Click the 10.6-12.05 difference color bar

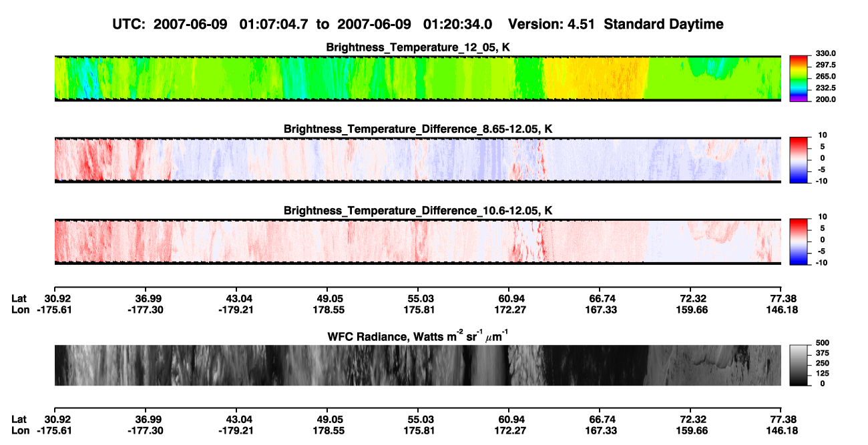799,240
